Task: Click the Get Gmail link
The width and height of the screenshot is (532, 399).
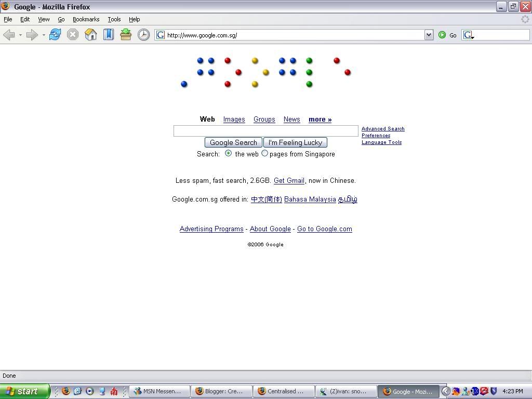Action: [x=289, y=180]
